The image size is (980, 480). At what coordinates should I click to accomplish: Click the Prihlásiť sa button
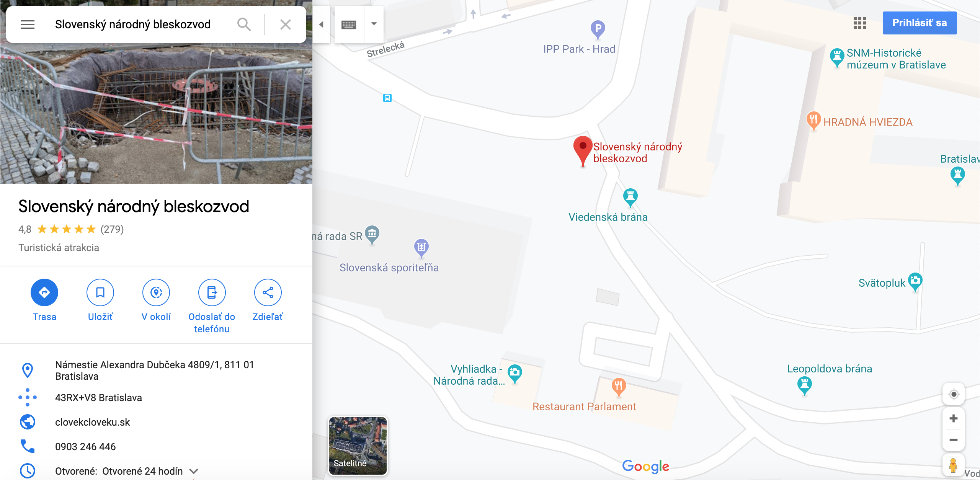coord(920,23)
